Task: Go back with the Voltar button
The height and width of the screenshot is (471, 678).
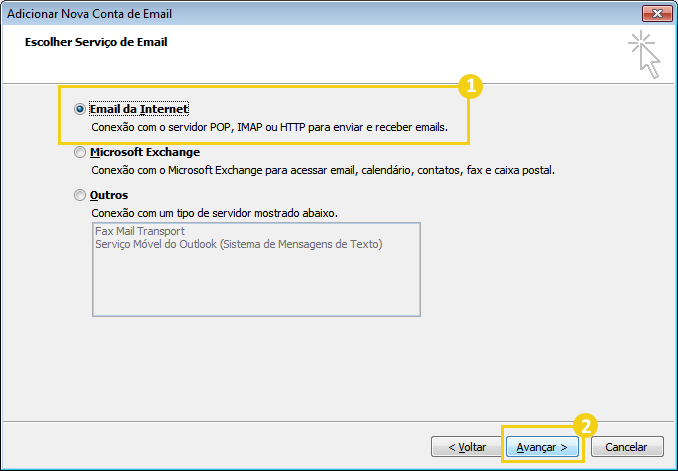Action: [x=466, y=447]
